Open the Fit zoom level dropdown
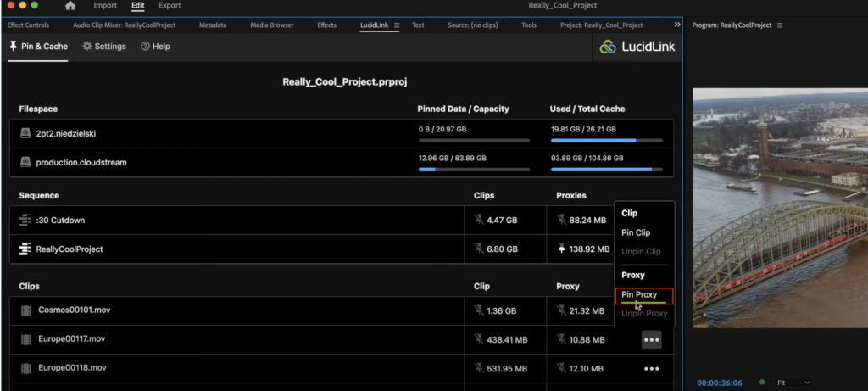Viewport: 868px width, 391px height. point(793,383)
